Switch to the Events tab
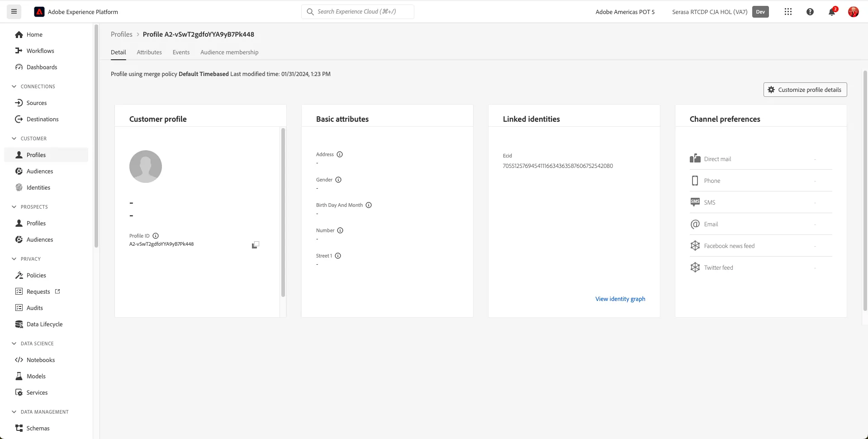868x439 pixels. click(x=181, y=52)
